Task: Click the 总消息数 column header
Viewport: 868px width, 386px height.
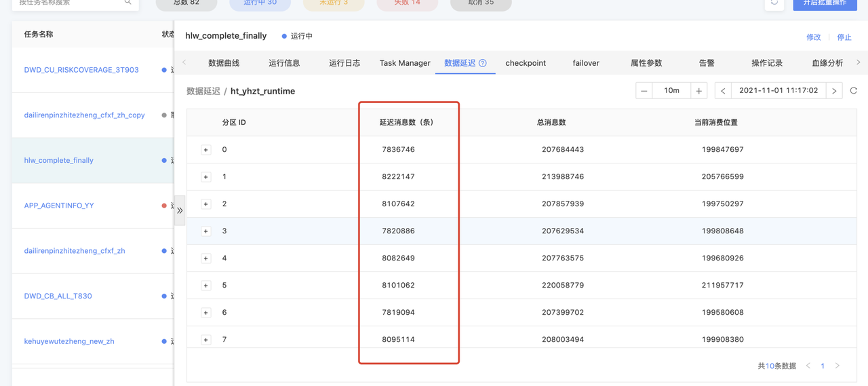Action: point(551,123)
